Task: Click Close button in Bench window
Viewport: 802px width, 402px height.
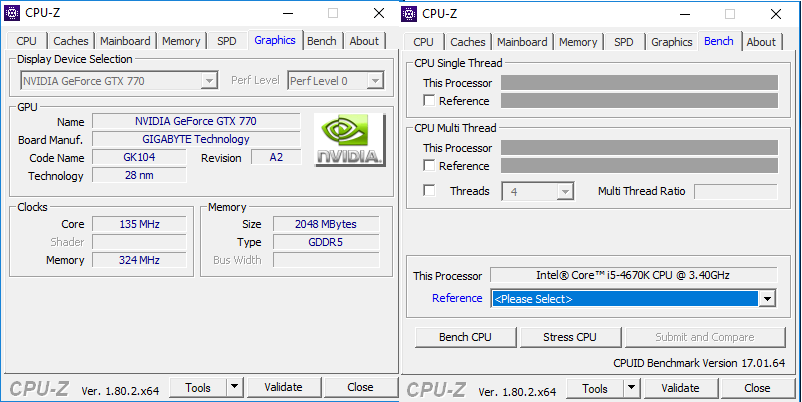Action: (x=757, y=388)
